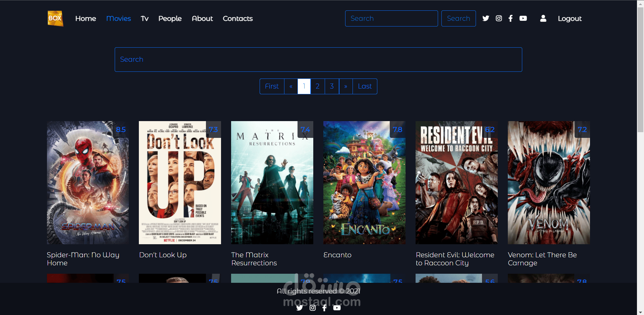Click Venom: Let There Be Carnage title
The image size is (644, 315).
pyautogui.click(x=542, y=259)
